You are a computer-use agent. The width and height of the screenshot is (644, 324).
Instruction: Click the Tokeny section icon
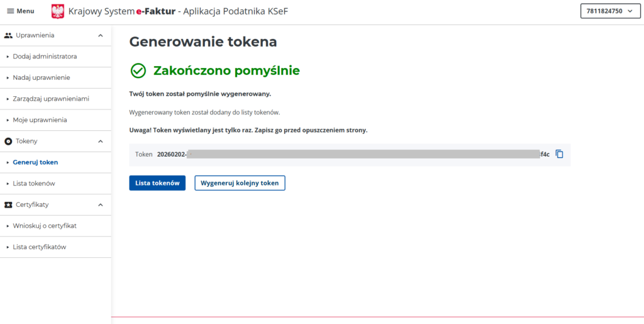8,141
